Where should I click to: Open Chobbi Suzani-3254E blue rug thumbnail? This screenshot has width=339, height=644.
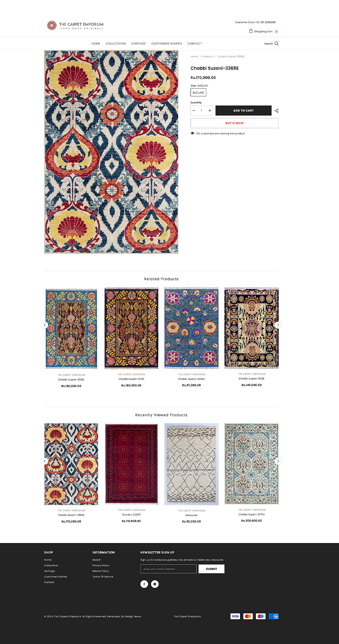click(192, 328)
